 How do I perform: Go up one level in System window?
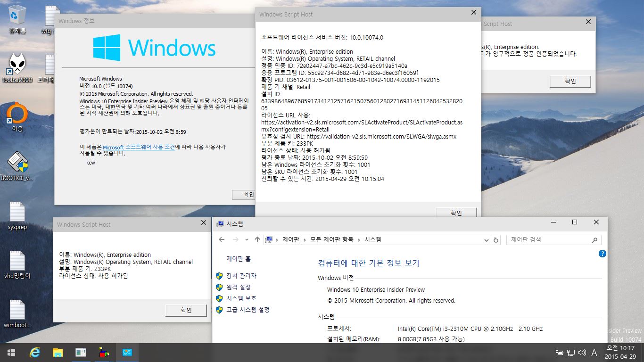(x=257, y=240)
